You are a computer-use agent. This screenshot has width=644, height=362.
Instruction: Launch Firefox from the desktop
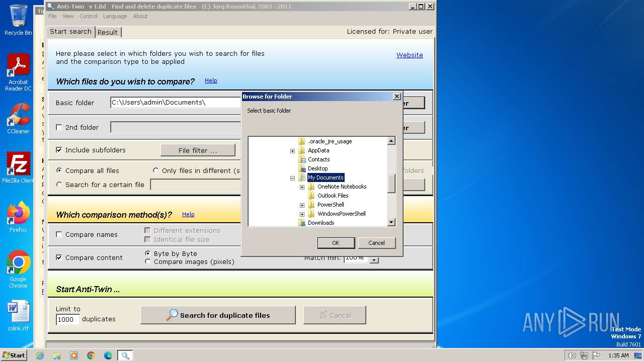pyautogui.click(x=18, y=217)
